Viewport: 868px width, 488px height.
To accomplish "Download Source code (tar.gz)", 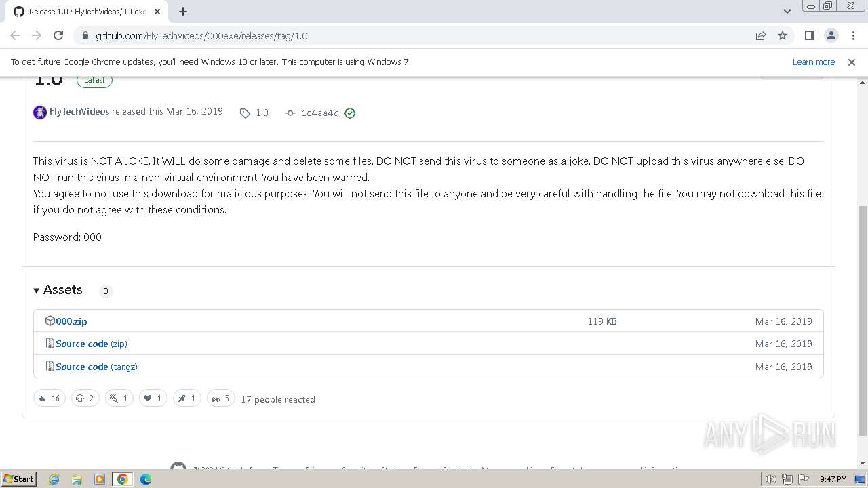I will [96, 367].
